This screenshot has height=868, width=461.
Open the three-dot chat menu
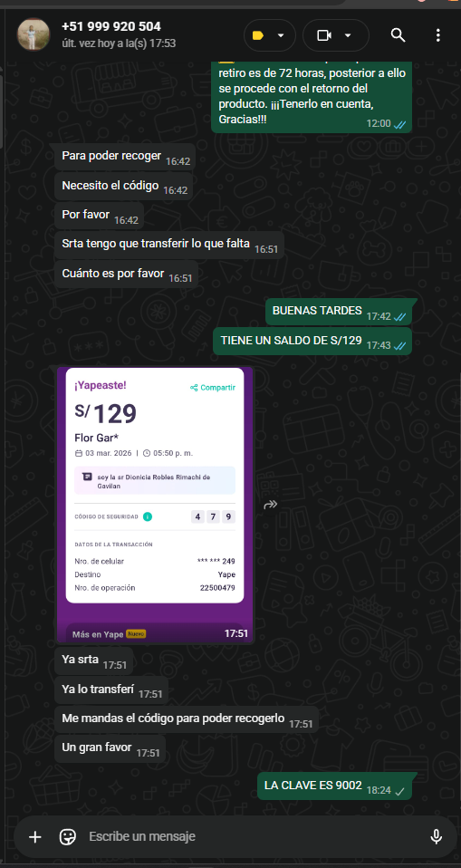click(437, 35)
